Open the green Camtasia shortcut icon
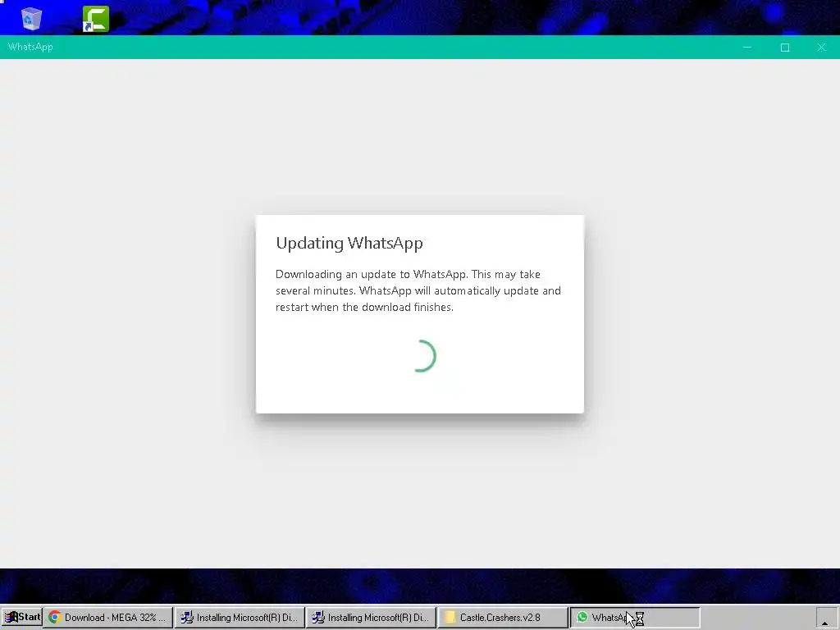Image resolution: width=840 pixels, height=630 pixels. coord(96,19)
